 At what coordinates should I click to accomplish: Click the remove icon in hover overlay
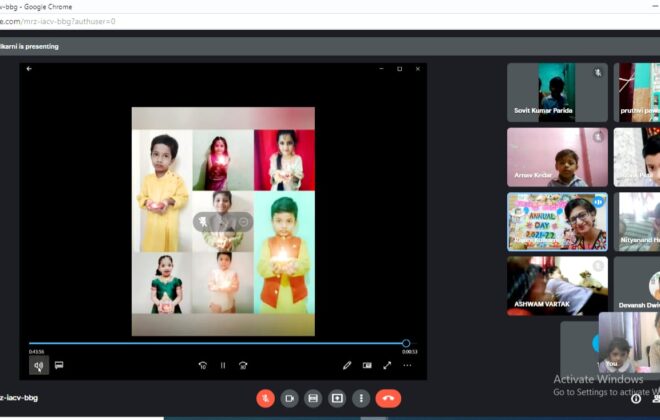tap(243, 222)
